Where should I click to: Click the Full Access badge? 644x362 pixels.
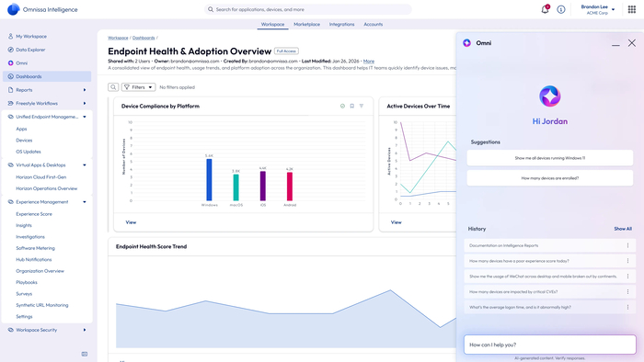coord(286,51)
